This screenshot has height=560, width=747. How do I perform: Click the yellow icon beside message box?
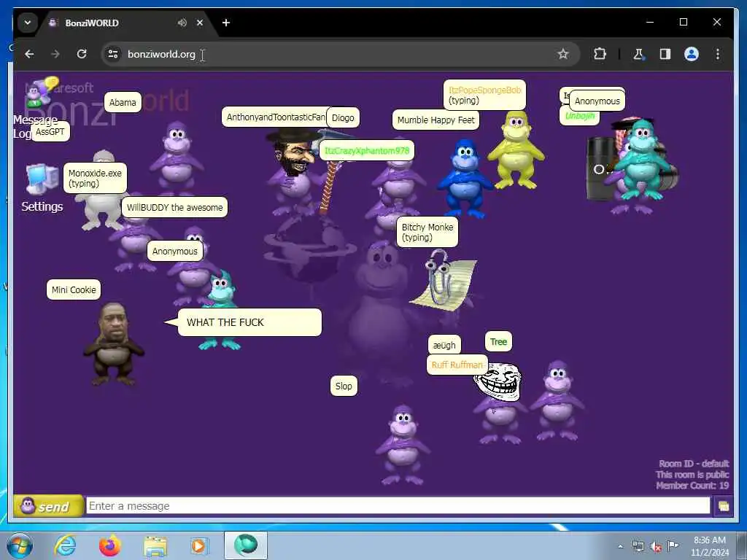coord(723,506)
